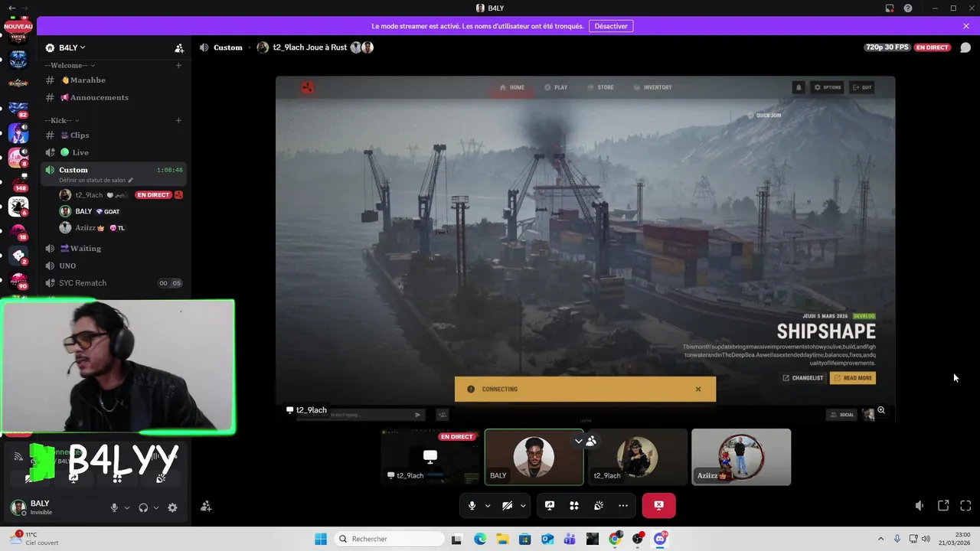Click the share screen icon in call bar
The height and width of the screenshot is (551, 980).
(x=550, y=506)
